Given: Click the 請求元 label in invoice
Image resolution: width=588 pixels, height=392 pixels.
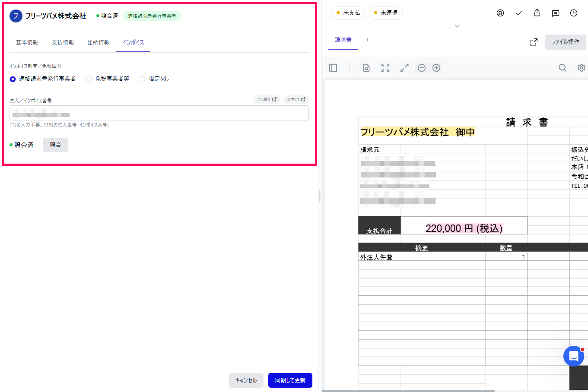Looking at the screenshot, I should tap(370, 149).
